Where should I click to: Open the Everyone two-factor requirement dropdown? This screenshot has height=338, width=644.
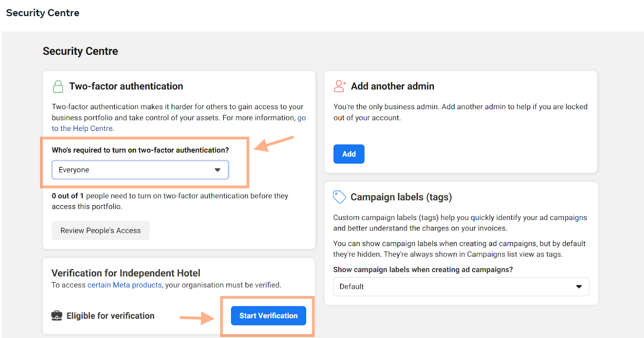[140, 170]
